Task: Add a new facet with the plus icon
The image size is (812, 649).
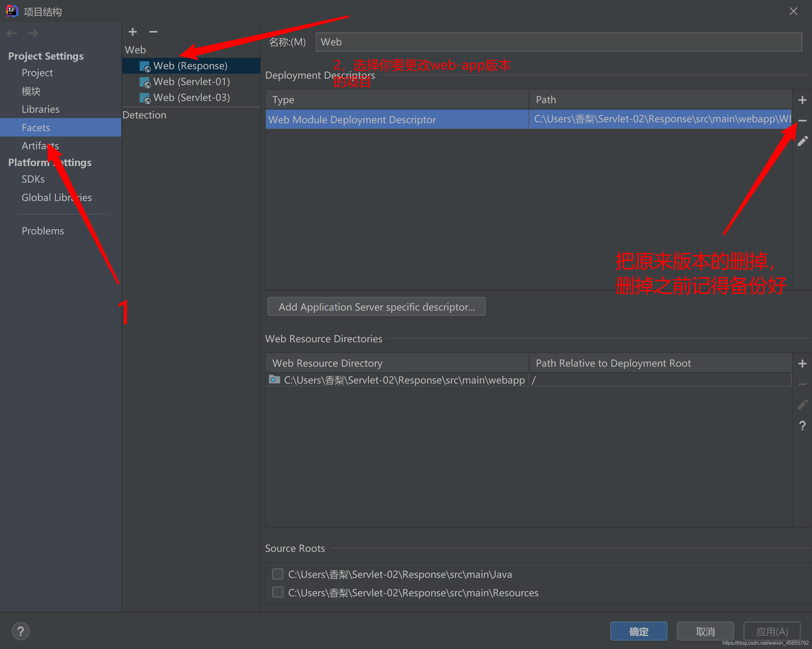Action: pyautogui.click(x=132, y=32)
